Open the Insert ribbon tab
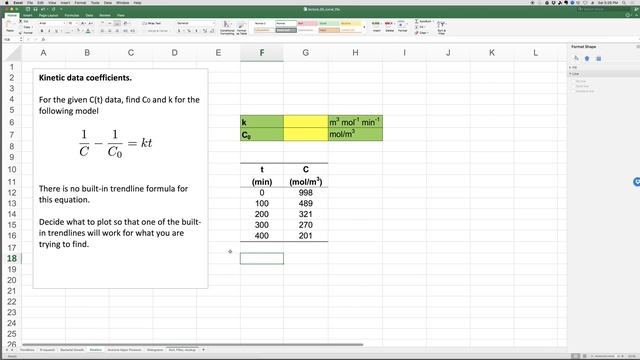640x360 pixels. [28, 15]
